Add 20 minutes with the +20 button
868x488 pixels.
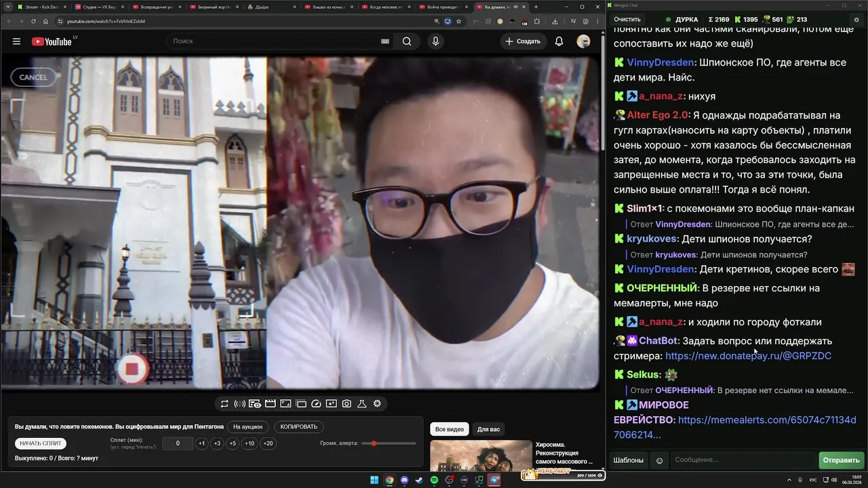[x=269, y=443]
